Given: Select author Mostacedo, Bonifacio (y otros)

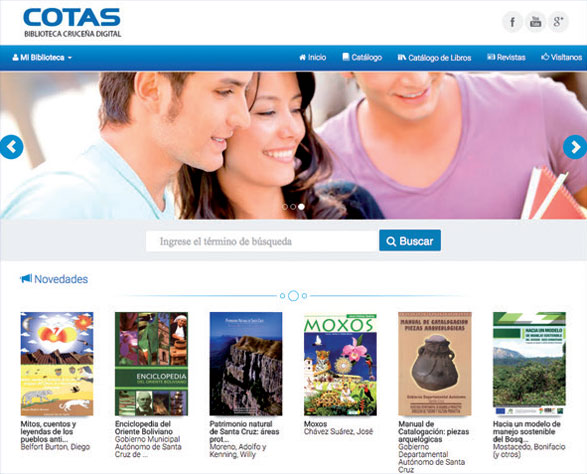Looking at the screenshot, I should [529, 451].
